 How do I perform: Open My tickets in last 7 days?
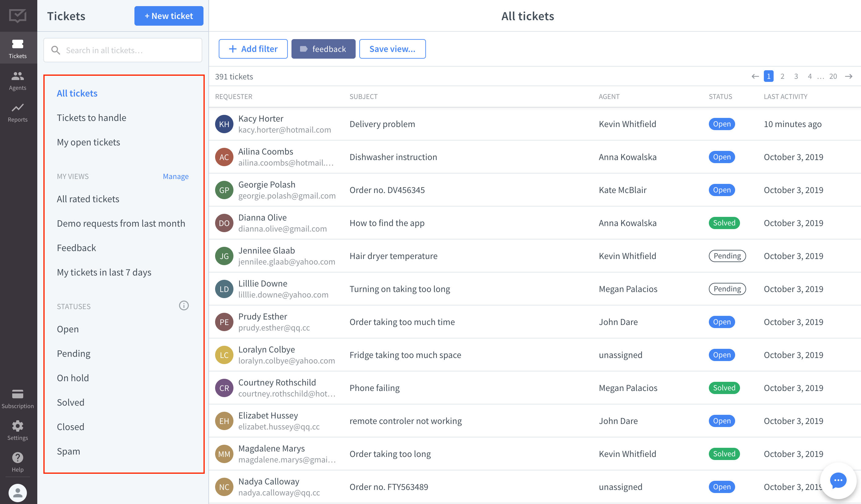click(104, 272)
